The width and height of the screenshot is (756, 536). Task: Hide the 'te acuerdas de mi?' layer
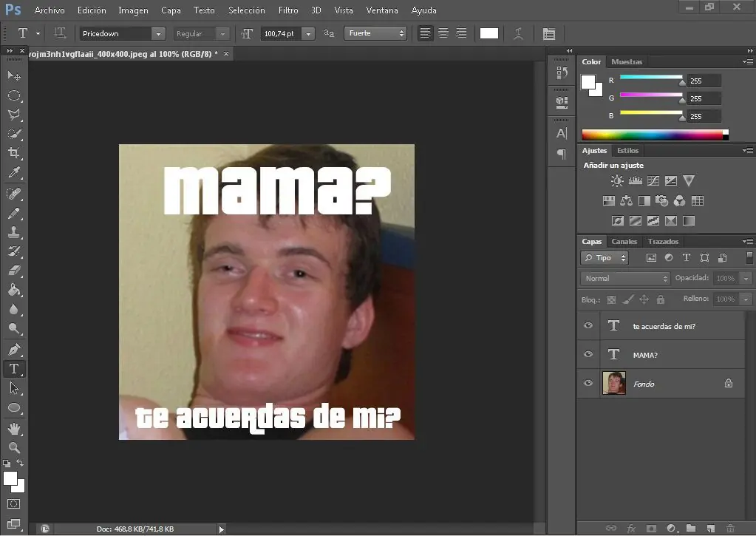click(588, 325)
